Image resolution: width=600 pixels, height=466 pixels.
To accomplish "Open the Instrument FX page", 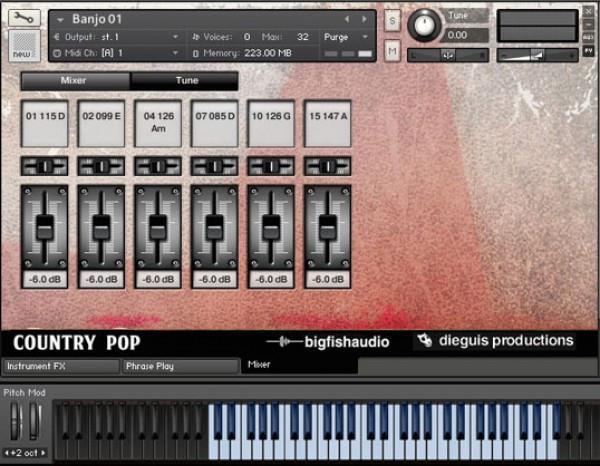I will click(x=60, y=366).
